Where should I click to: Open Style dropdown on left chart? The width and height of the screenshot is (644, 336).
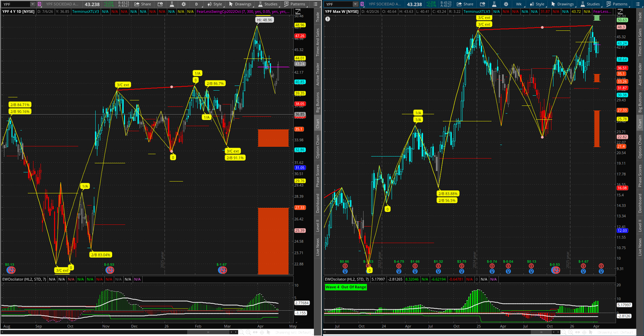(216, 4)
